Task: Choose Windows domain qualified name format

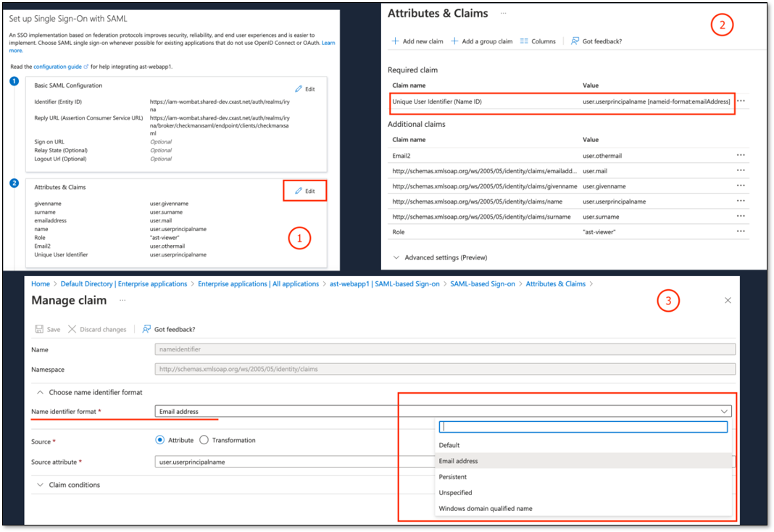Action: 583,508
